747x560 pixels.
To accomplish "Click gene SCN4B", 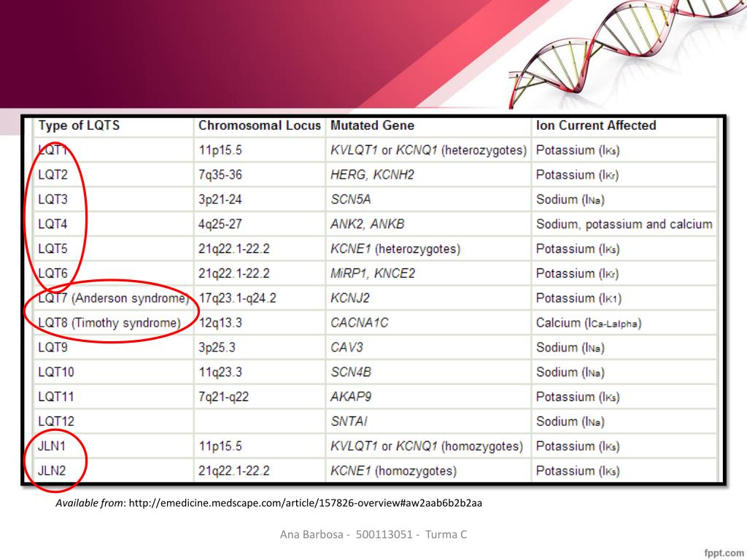I will pyautogui.click(x=351, y=373).
